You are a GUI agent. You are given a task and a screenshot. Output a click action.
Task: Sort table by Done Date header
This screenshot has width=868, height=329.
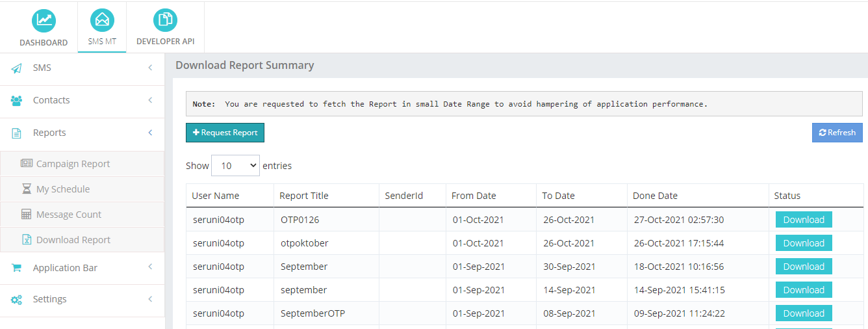(x=656, y=196)
